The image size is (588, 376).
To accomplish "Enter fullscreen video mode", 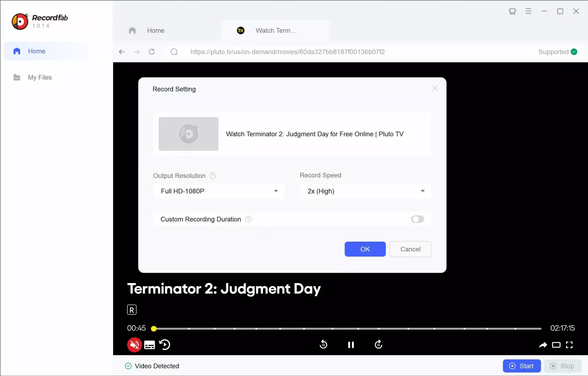I will pos(569,345).
